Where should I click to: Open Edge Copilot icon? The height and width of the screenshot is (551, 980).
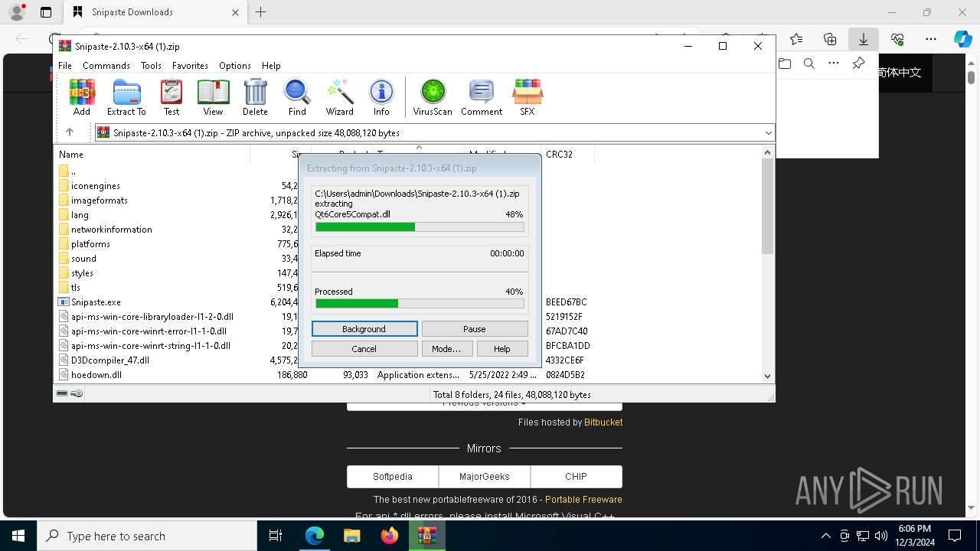[x=962, y=39]
